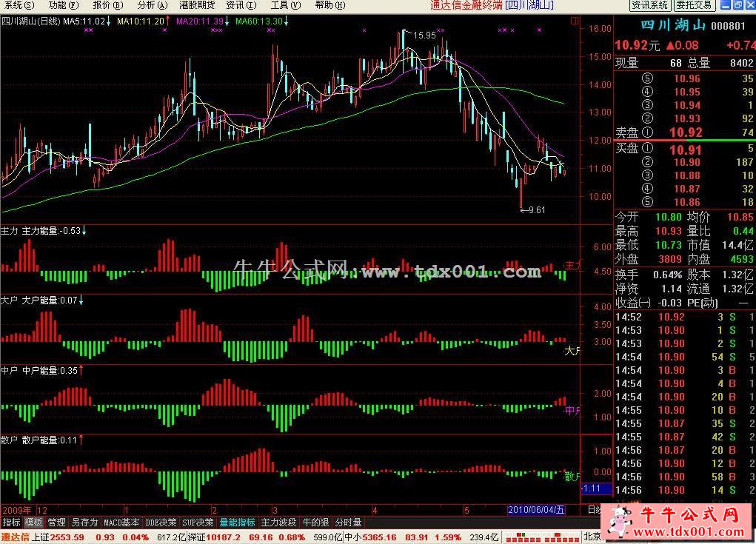Open the 分析(A) menu

tap(152, 5)
